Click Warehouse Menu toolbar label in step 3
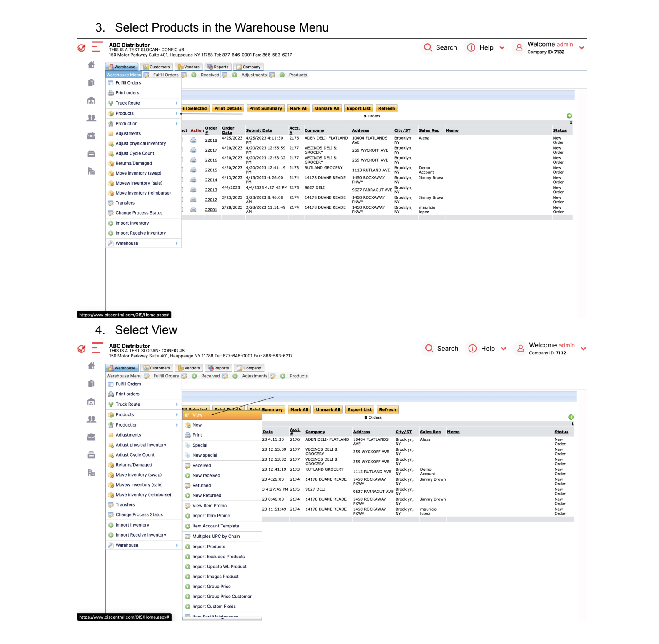Image resolution: width=659 pixels, height=644 pixels. pos(124,75)
